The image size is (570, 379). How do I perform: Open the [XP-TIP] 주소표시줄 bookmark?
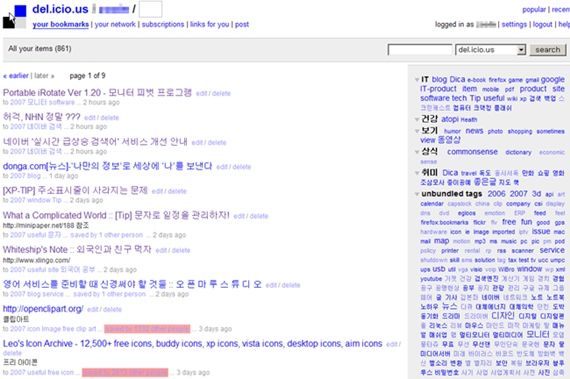75,190
